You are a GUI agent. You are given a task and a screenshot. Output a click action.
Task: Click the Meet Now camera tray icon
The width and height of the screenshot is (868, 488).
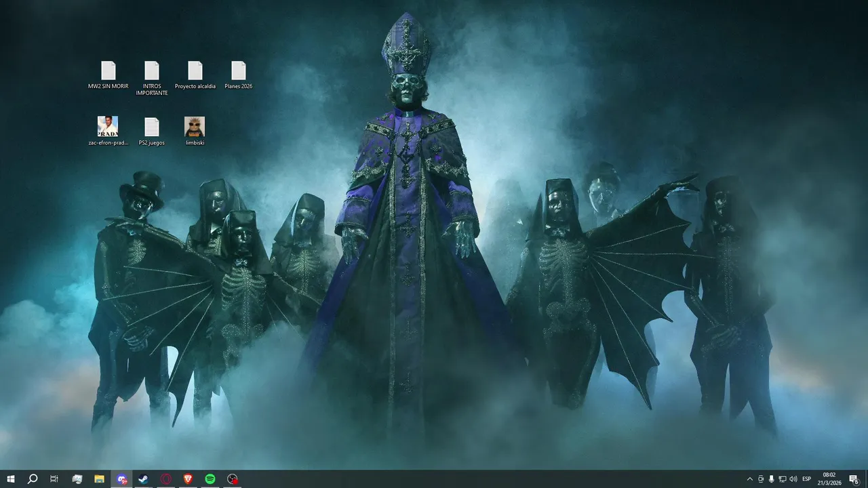coord(761,479)
